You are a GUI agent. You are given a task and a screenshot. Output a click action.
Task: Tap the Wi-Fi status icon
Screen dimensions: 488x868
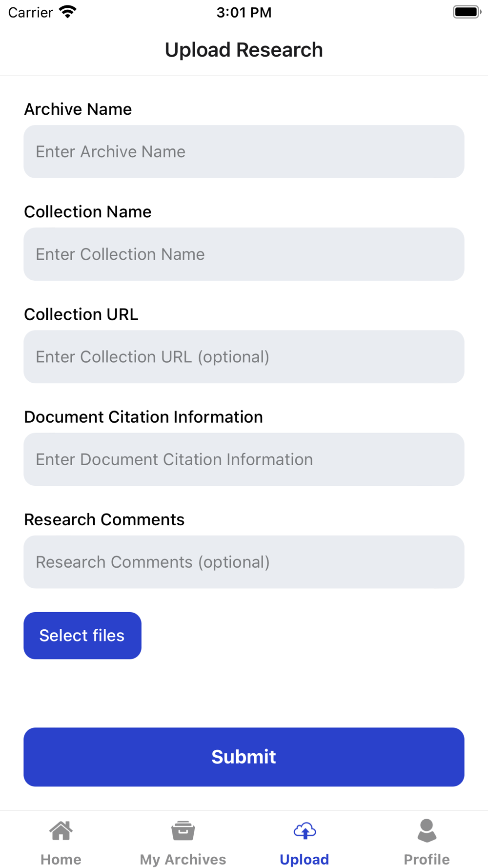tap(68, 12)
